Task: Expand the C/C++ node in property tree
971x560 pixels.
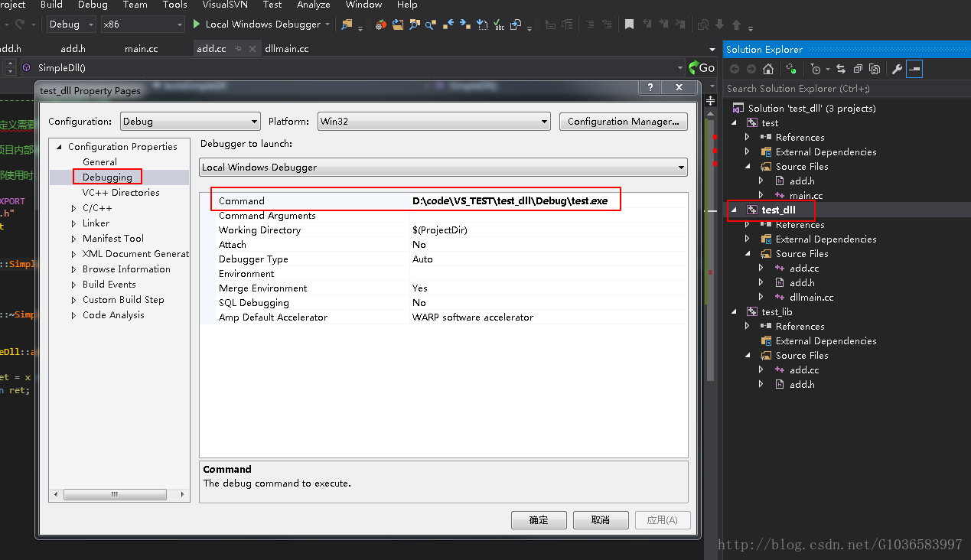Action: point(74,208)
